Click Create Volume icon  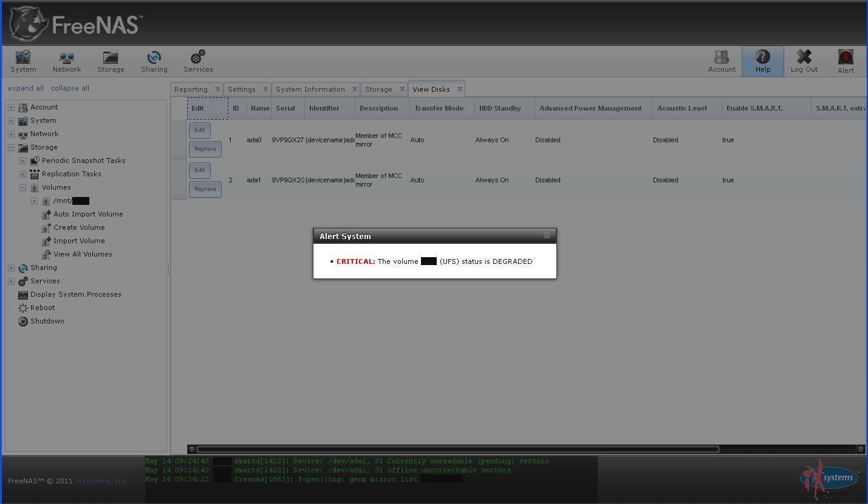click(46, 228)
